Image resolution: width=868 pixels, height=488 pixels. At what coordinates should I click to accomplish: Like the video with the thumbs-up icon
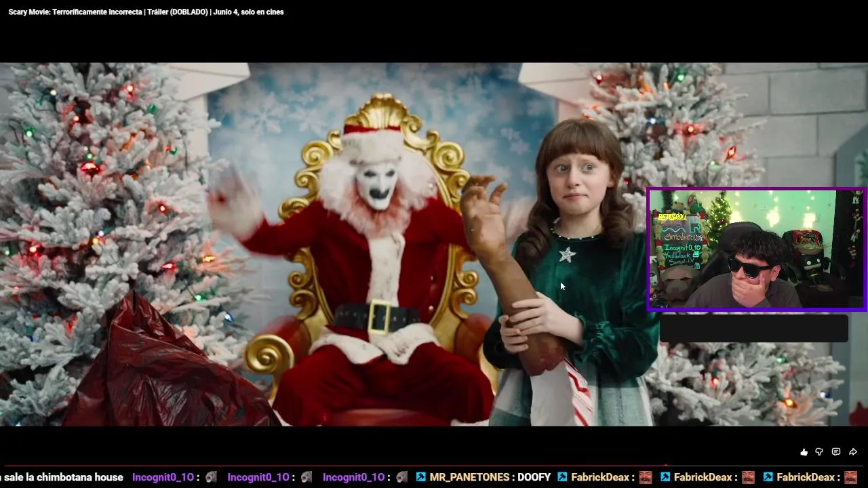pyautogui.click(x=804, y=452)
